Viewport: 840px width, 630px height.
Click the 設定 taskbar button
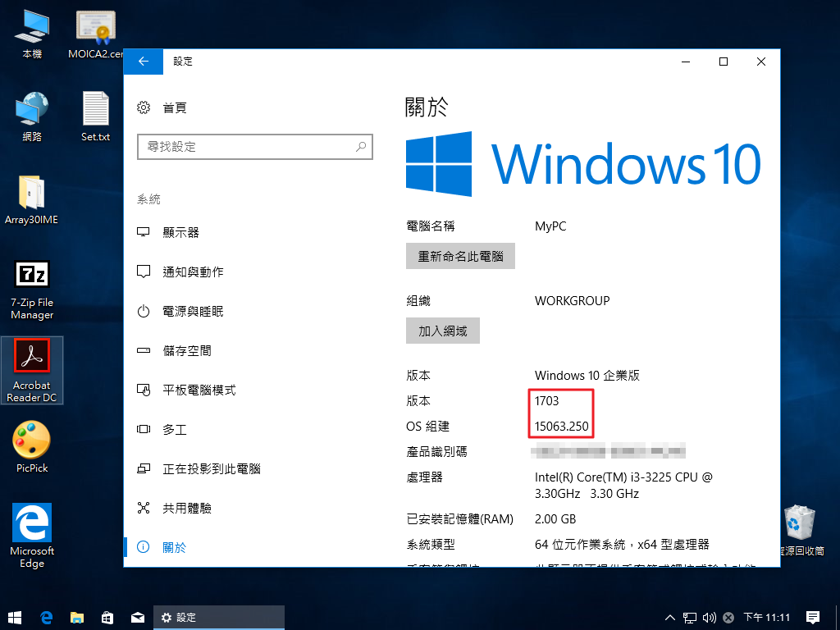[x=219, y=617]
